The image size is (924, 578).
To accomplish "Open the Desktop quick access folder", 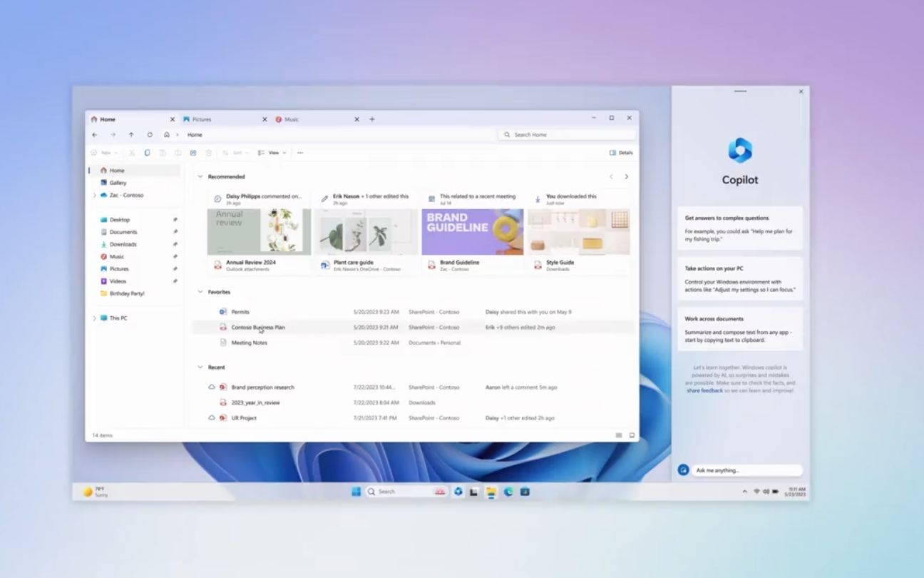I will (x=120, y=220).
